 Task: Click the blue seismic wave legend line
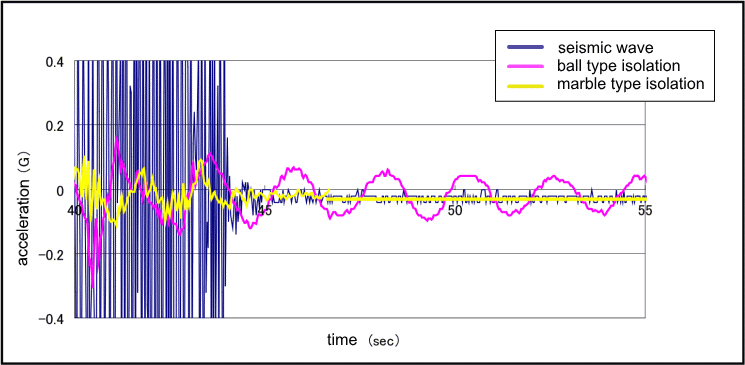(x=525, y=47)
